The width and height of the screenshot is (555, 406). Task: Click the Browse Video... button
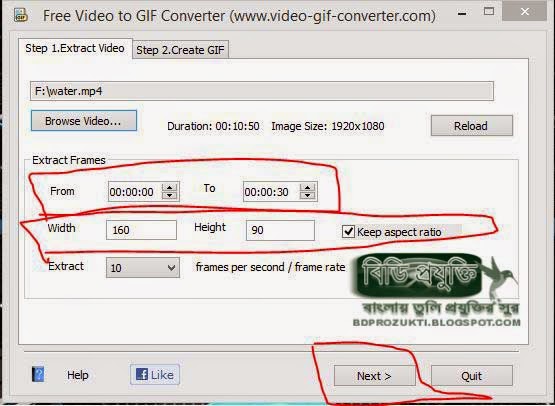click(x=84, y=121)
